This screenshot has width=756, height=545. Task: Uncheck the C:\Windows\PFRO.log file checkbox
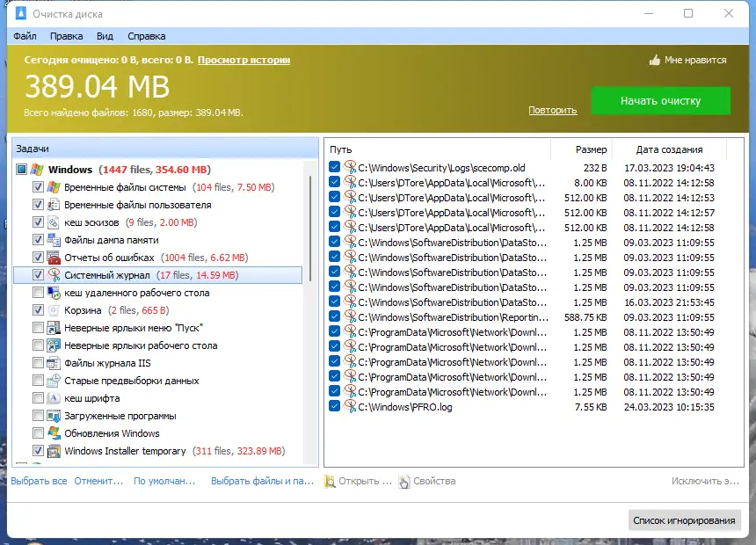point(334,407)
